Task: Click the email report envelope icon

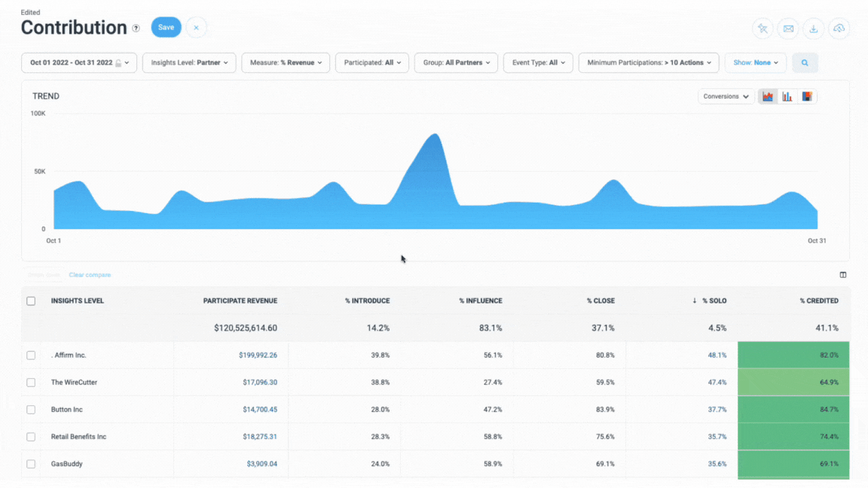Action: point(788,29)
